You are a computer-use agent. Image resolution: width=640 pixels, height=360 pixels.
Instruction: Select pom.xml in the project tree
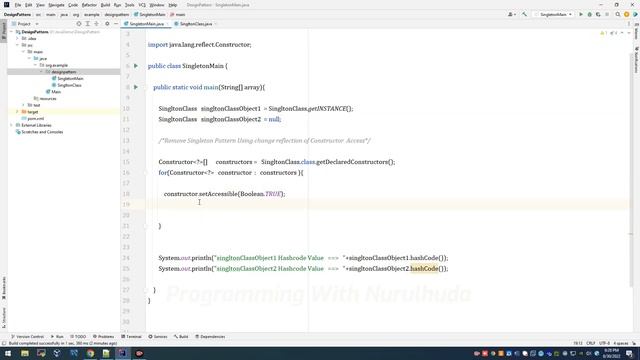tap(35, 118)
